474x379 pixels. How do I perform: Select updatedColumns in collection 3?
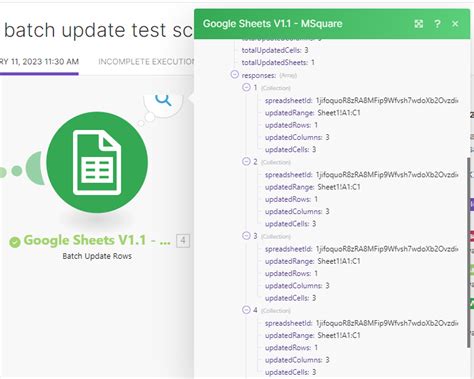click(x=297, y=286)
